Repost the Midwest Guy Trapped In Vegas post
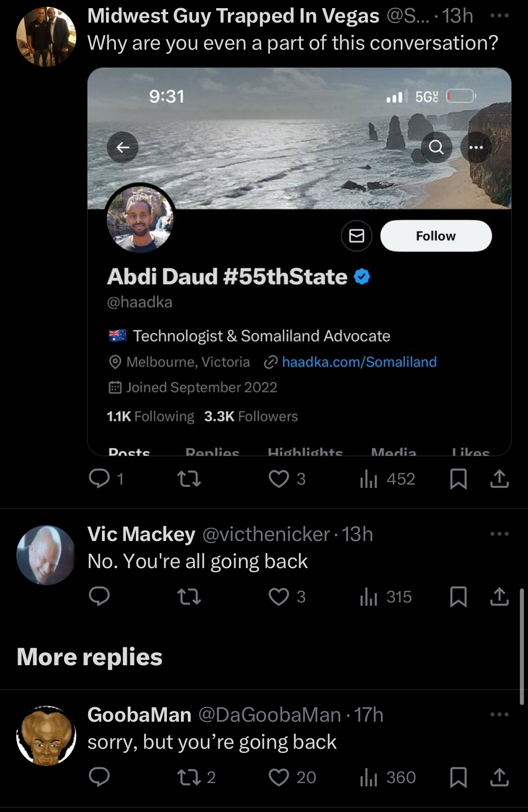 [189, 479]
